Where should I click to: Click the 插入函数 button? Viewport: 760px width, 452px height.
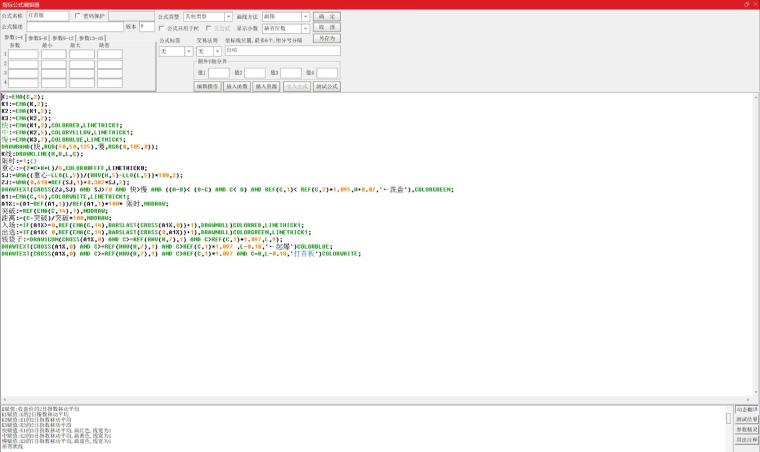[237, 87]
